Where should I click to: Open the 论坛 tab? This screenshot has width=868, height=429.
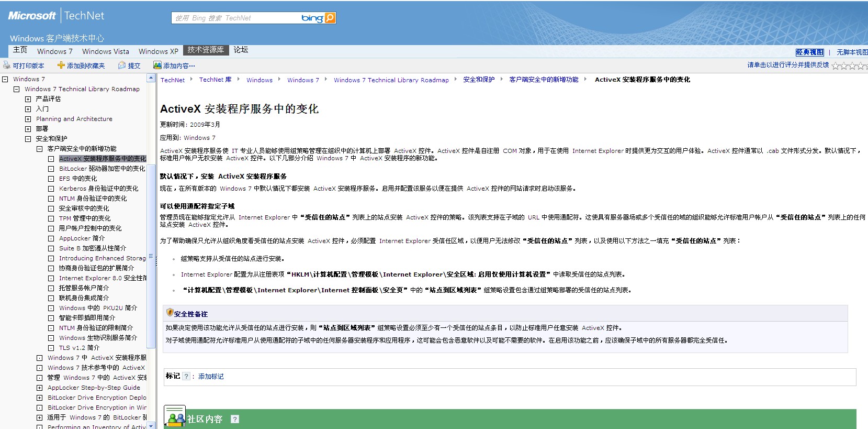(241, 50)
